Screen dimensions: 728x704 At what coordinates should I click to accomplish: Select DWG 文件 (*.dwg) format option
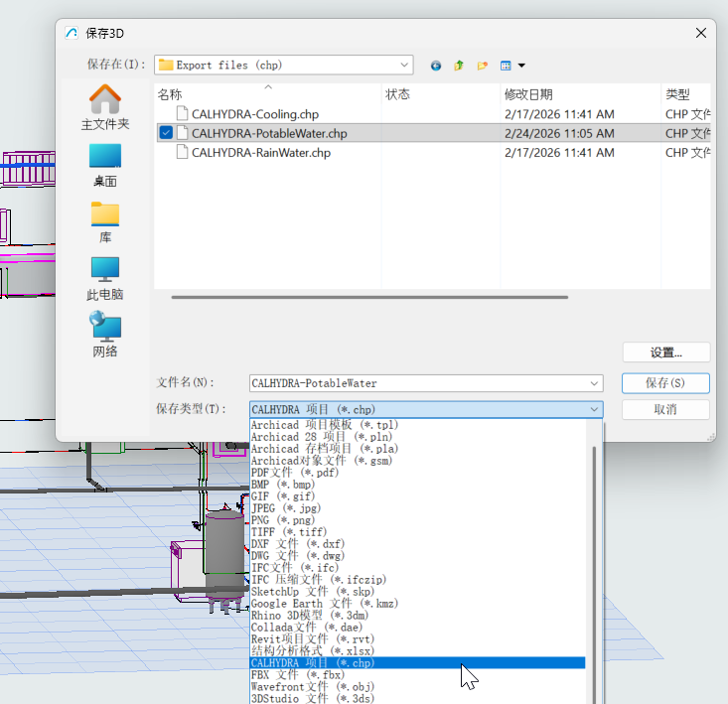click(x=298, y=556)
